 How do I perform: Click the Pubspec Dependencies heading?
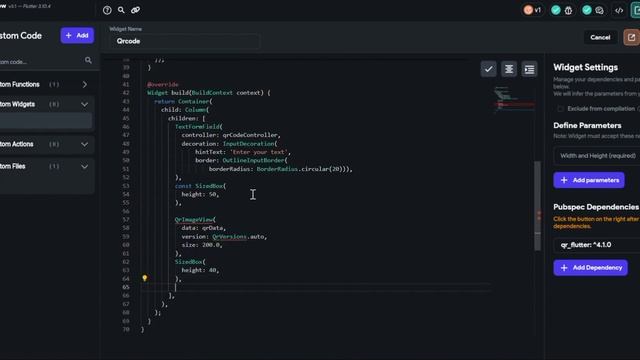click(596, 207)
